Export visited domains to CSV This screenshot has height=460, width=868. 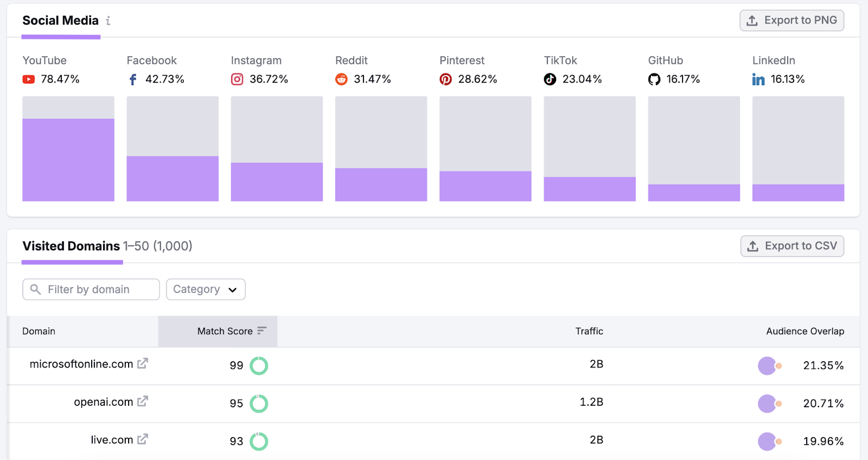(x=792, y=246)
